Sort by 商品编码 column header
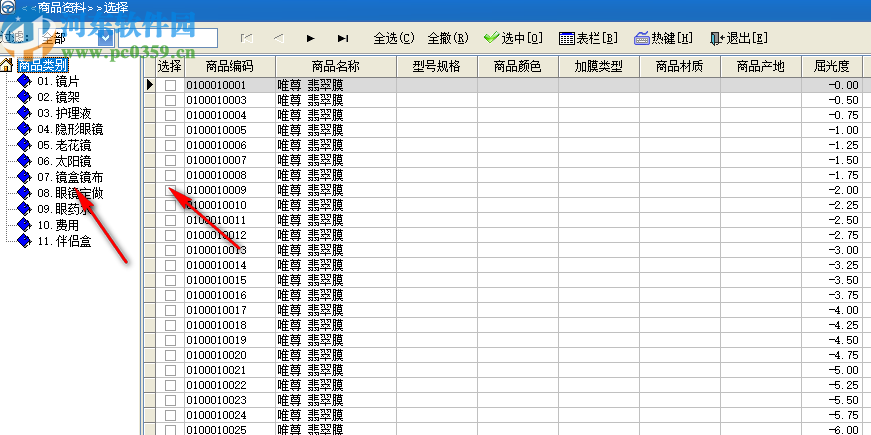Viewport: 871px width, 435px height. (x=229, y=67)
